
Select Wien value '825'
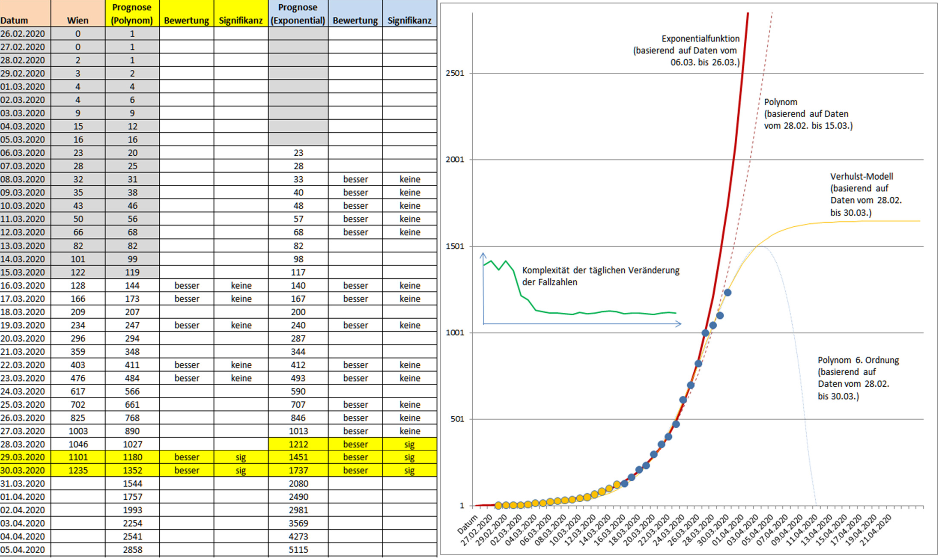point(78,418)
